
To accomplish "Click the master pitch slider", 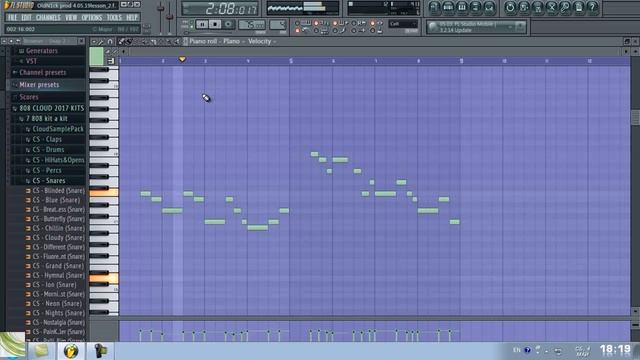I will [x=169, y=16].
